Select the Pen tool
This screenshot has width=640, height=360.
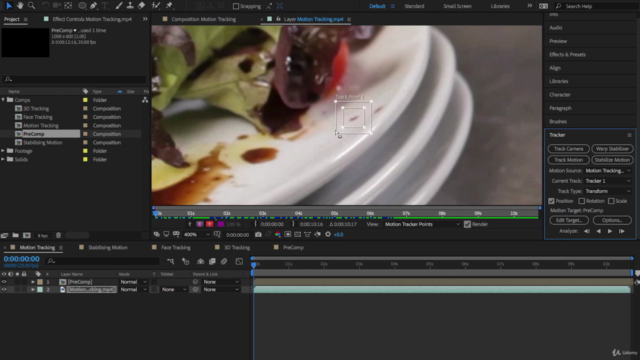(93, 6)
